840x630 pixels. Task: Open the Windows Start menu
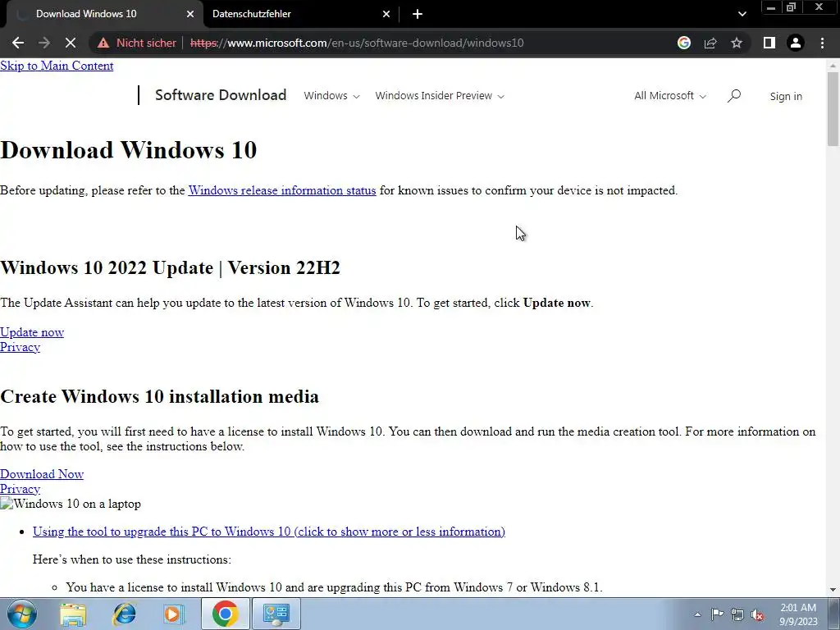pyautogui.click(x=22, y=614)
